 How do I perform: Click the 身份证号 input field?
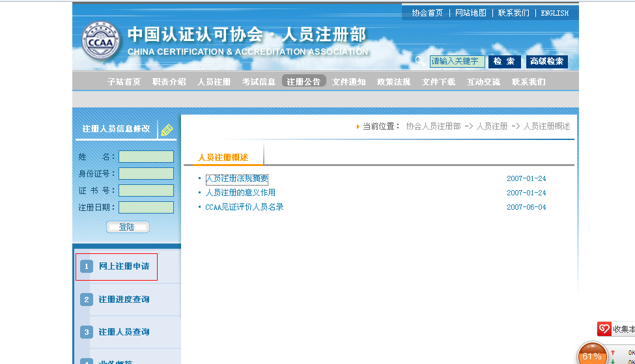point(146,174)
